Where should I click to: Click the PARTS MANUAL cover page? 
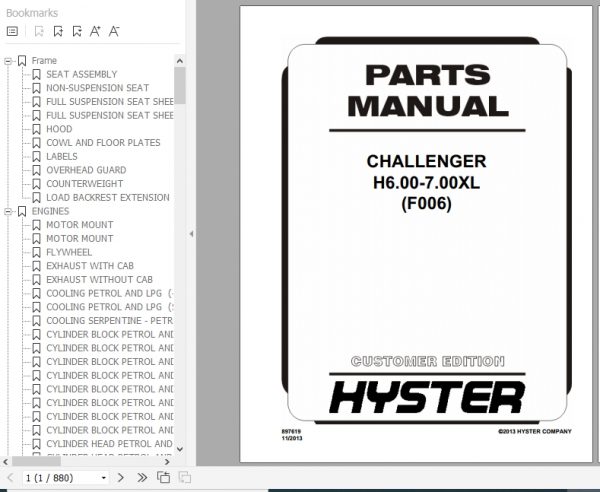[416, 234]
